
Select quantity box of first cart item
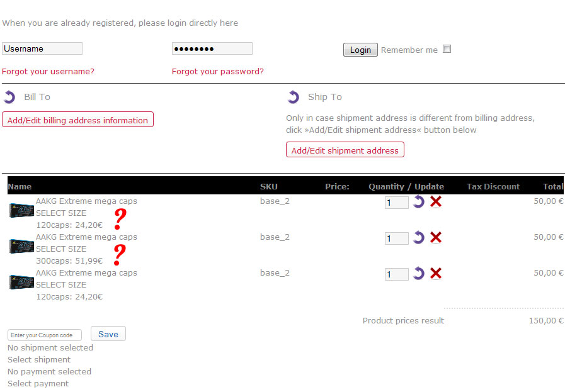pos(396,203)
